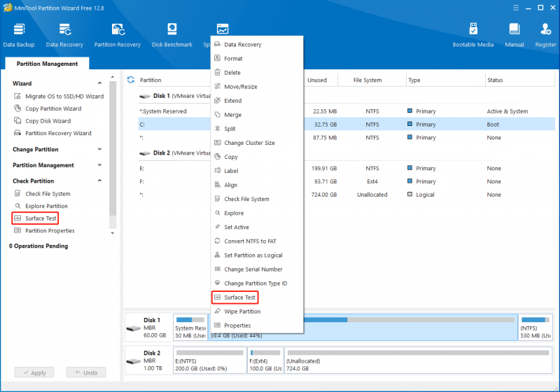The image size is (560, 392).
Task: Open Data Backup from the toolbar
Action: tap(19, 35)
